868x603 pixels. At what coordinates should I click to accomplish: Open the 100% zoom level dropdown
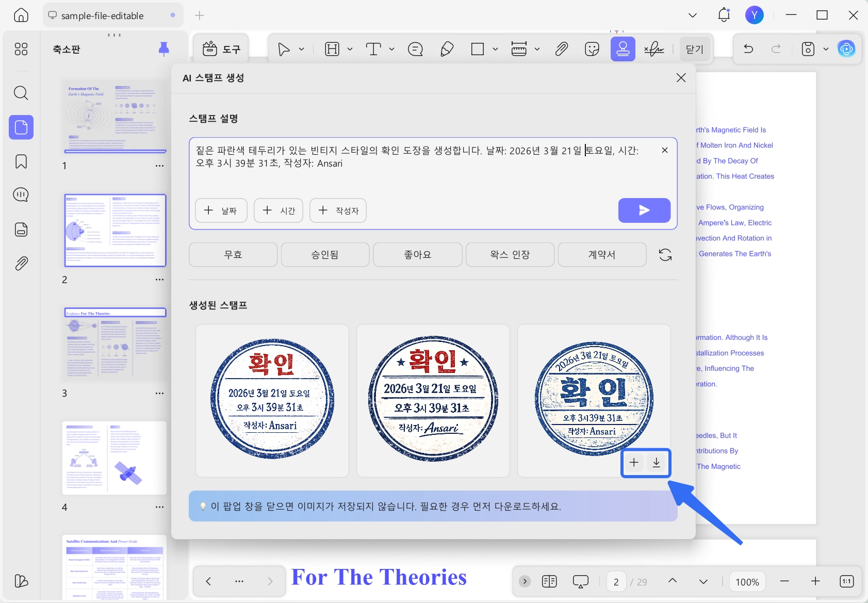[747, 582]
